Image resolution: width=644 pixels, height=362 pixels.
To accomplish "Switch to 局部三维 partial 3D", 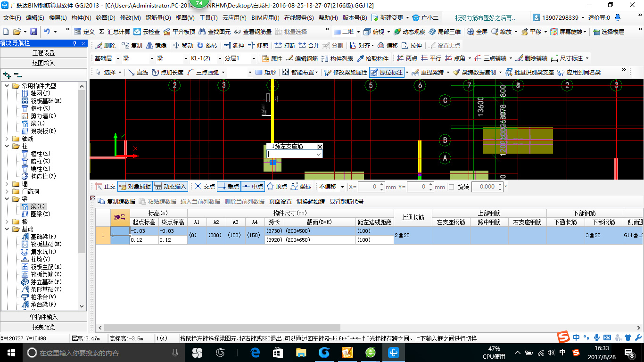I will pos(444,32).
